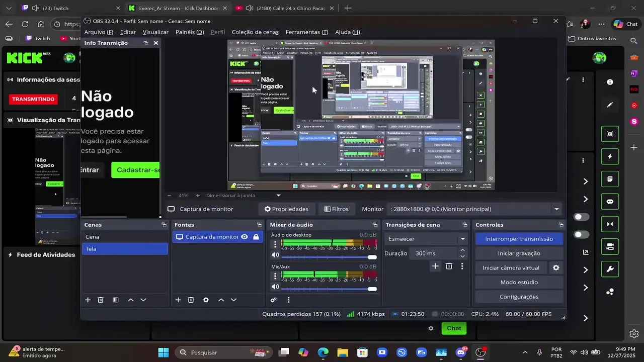Viewport: 644px width, 362px height.
Task: Remove selected source with Fontes trash icon
Action: (x=191, y=300)
